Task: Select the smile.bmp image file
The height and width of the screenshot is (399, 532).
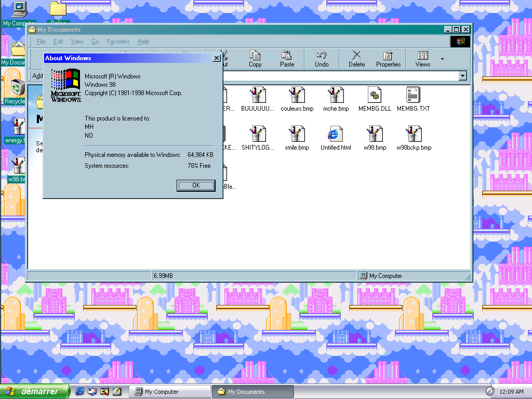Action: tap(297, 135)
